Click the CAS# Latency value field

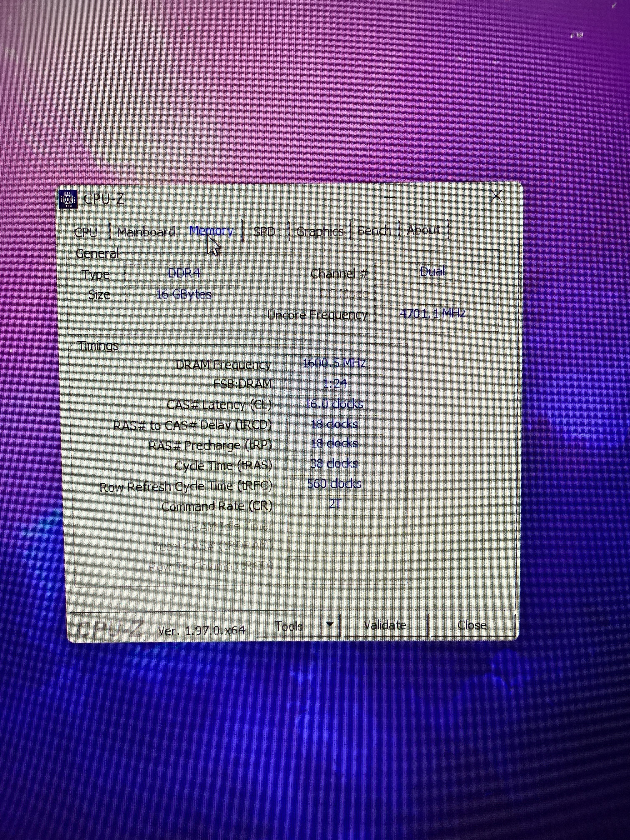[x=334, y=404]
